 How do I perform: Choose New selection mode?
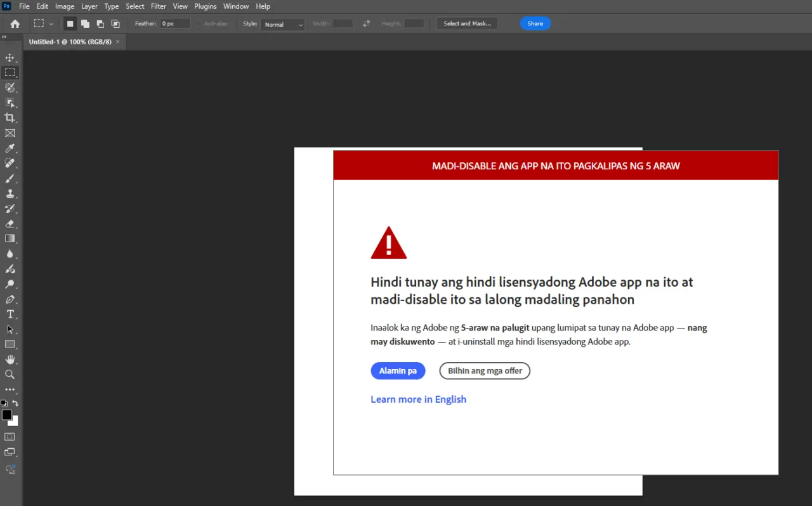tap(70, 23)
